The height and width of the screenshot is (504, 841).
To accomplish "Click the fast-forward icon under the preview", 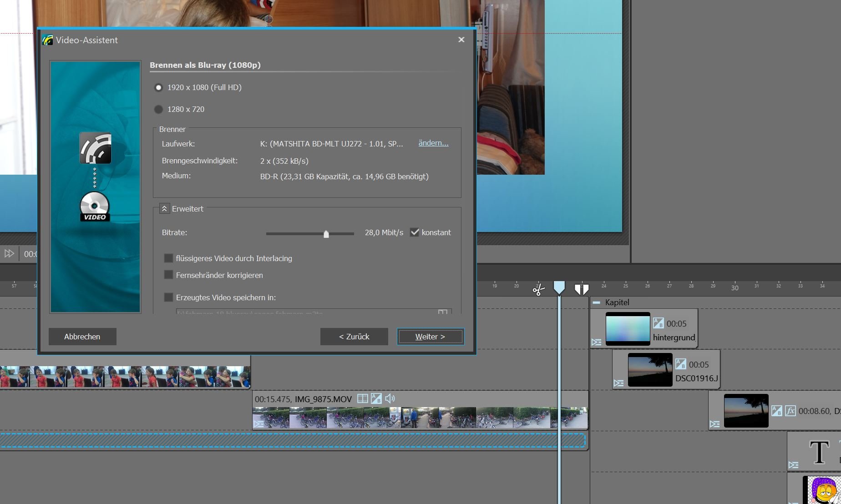I will click(9, 254).
